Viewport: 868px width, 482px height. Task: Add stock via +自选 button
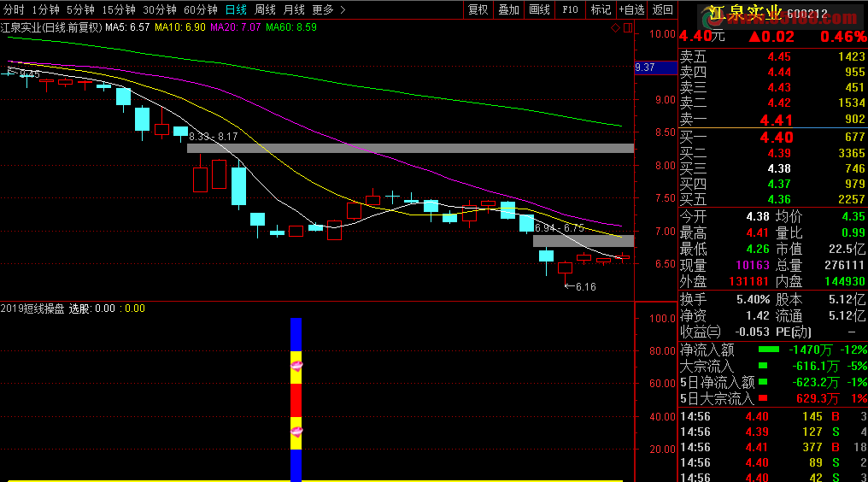tap(631, 9)
